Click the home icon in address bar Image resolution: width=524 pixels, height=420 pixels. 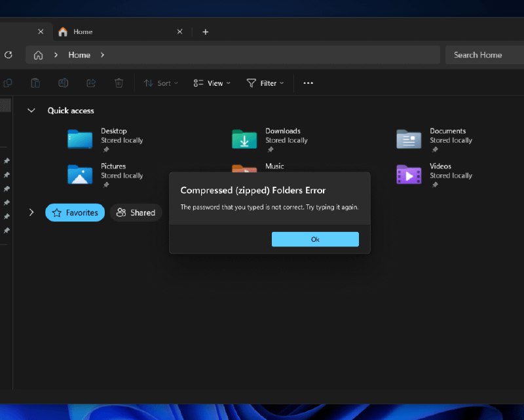(x=38, y=55)
